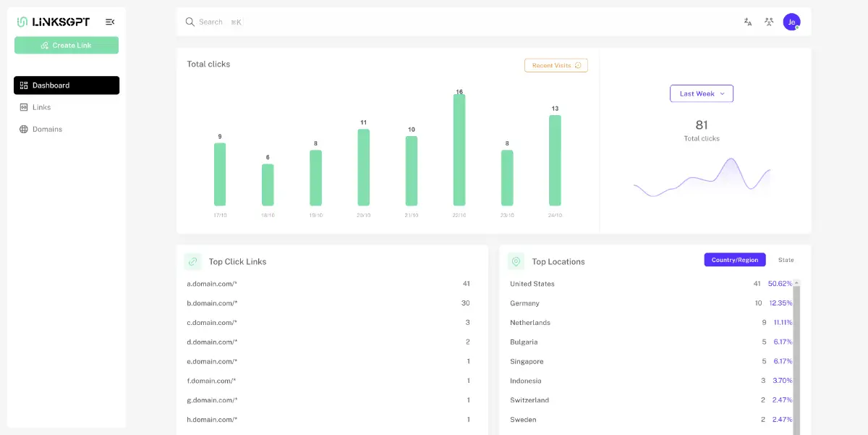The height and width of the screenshot is (435, 868).
Task: Click the 81 Total clicks summary
Action: tap(701, 130)
